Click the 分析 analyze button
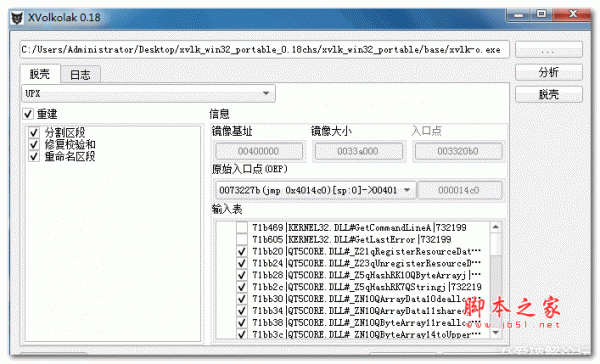600x364 pixels. 549,72
